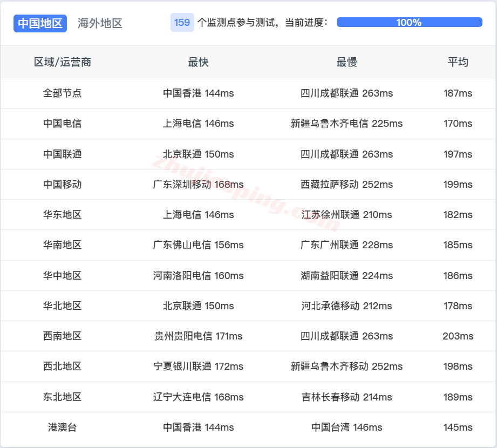This screenshot has height=448, width=497.
Task: Click the 187ms average value
Action: tap(458, 93)
